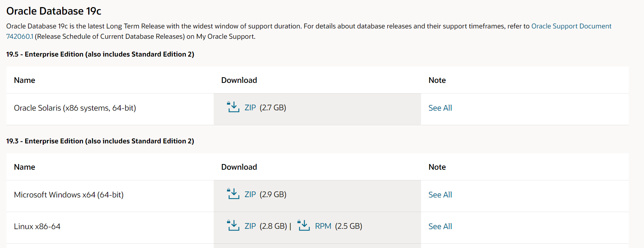Screen dimensions: 644x248
Task: Open Oracle Support Document 742060.1 link
Action: click(571, 26)
